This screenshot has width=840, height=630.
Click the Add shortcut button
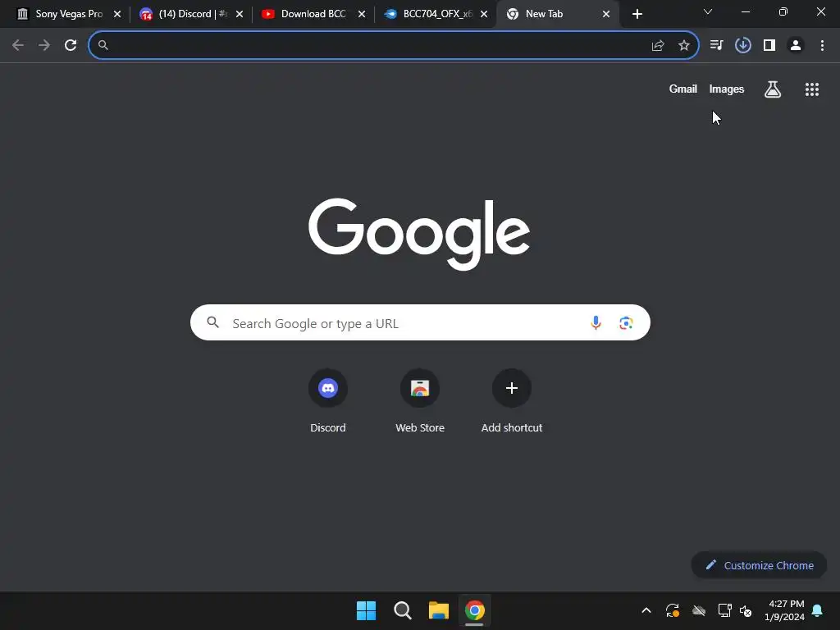pos(512,400)
